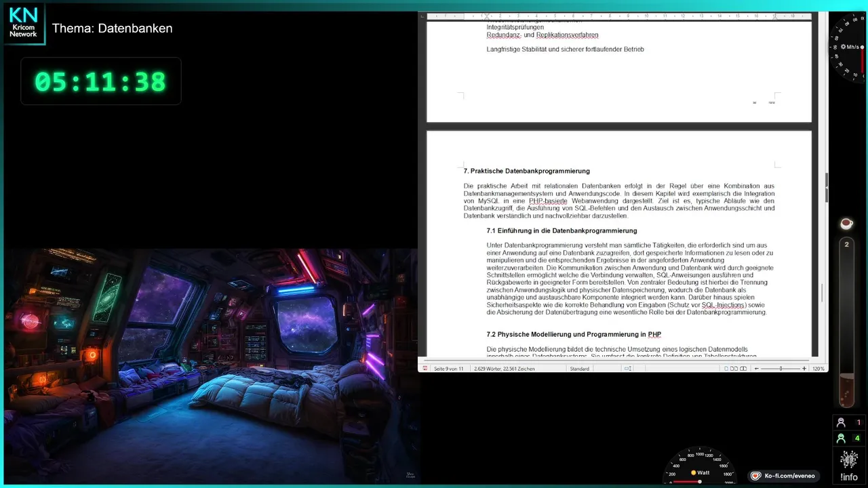
Task: Click heading '7.1 Einführung in die Datenbankprogrammierung'
Action: (561, 230)
